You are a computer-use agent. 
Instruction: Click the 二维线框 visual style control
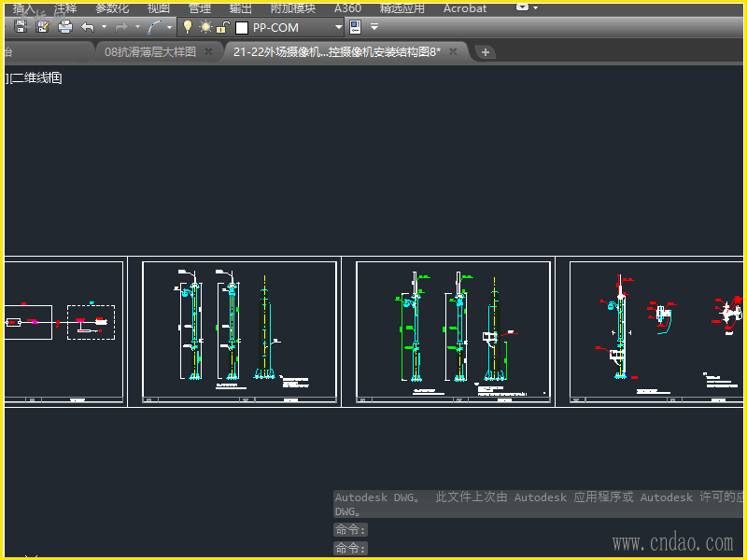[35, 77]
